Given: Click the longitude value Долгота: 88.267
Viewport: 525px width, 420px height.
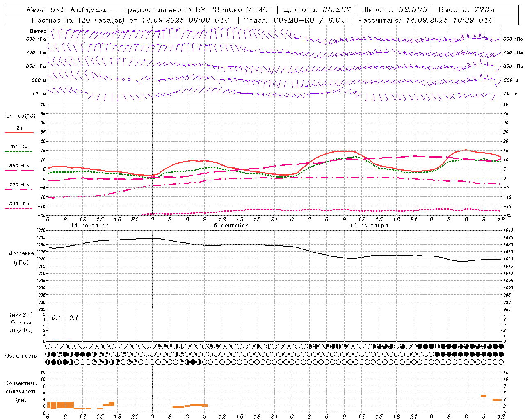Looking at the screenshot, I should coord(317,10).
